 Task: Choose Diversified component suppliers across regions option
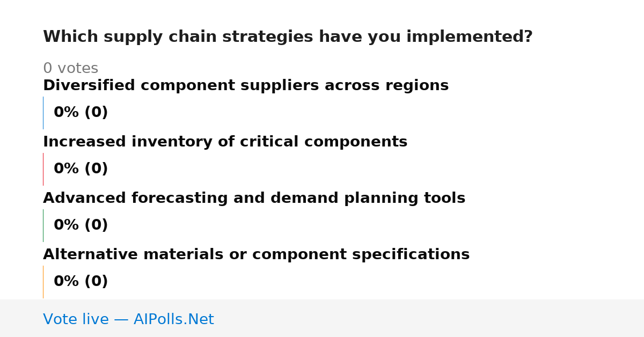[x=246, y=86]
